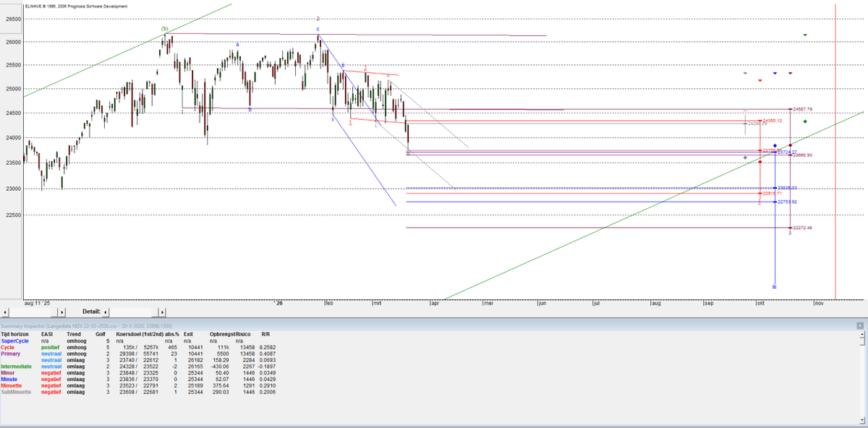Click the target price label 22753.92

click(788, 202)
